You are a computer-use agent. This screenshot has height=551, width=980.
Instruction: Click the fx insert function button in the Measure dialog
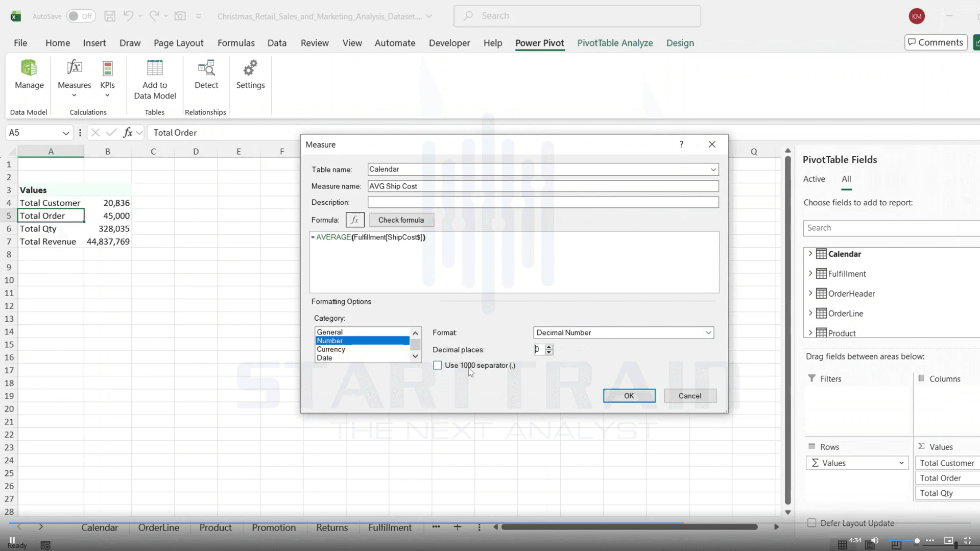tap(355, 220)
